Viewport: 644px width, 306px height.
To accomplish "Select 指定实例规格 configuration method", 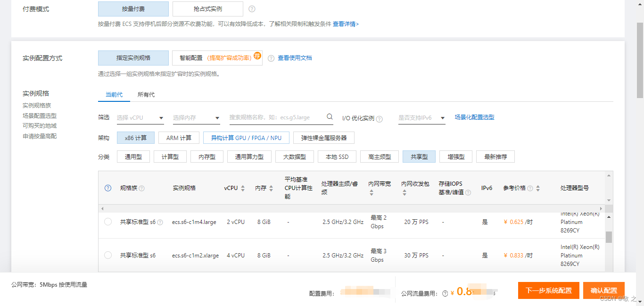I will 133,58.
